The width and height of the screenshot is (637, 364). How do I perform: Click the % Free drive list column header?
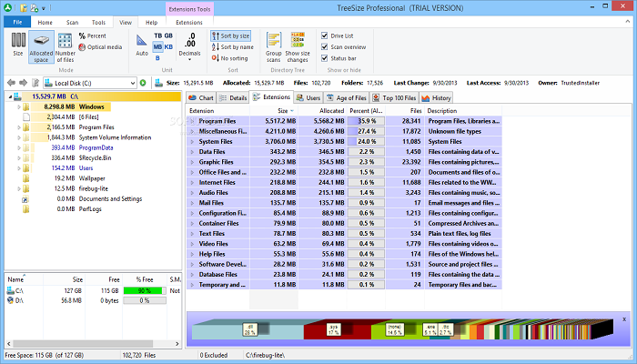coord(145,279)
